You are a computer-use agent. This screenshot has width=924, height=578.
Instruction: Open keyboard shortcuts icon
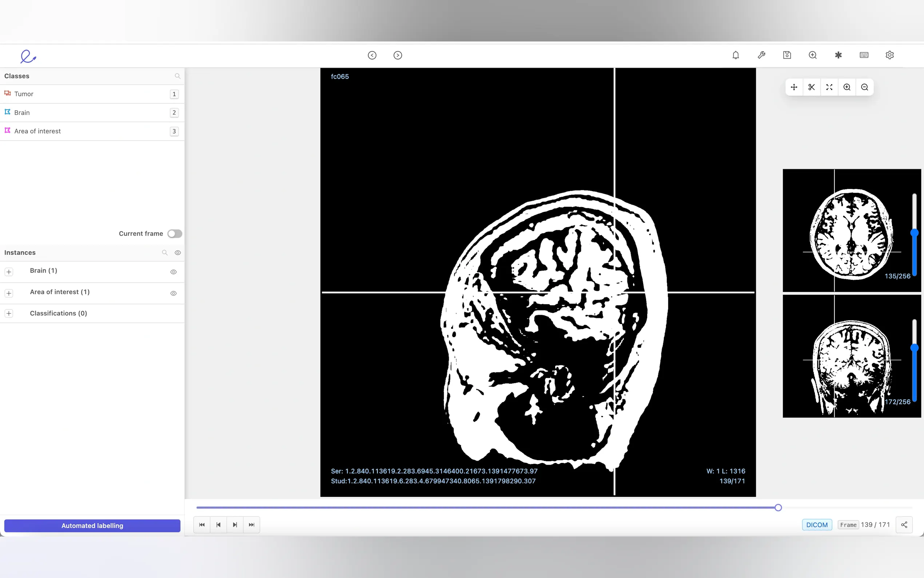point(864,55)
